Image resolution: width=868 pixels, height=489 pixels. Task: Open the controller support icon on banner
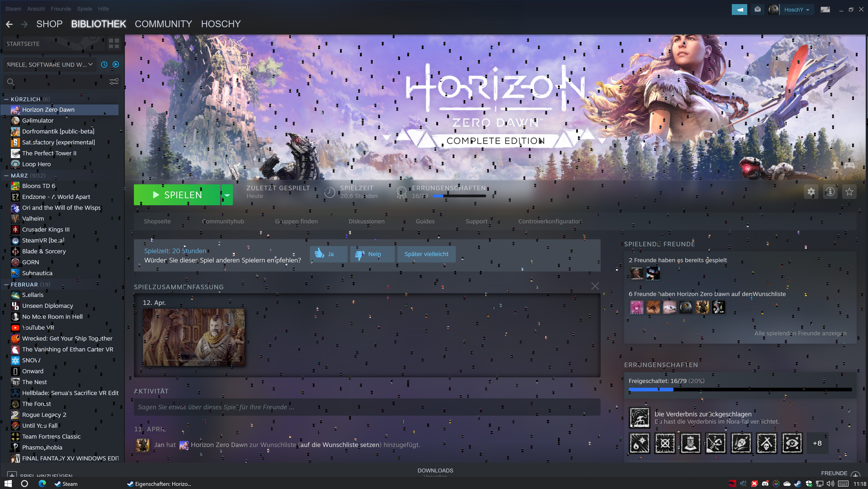849,165
